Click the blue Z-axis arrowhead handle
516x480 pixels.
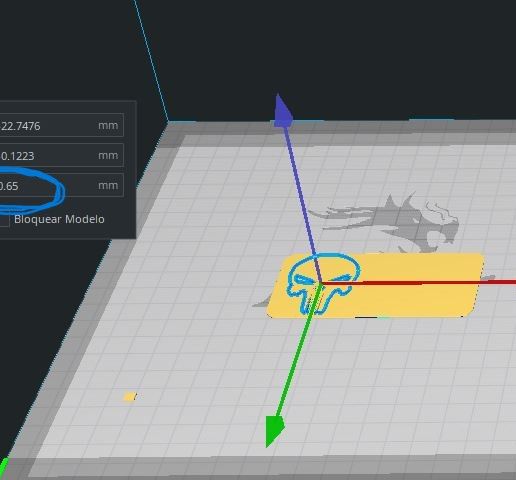tap(283, 111)
